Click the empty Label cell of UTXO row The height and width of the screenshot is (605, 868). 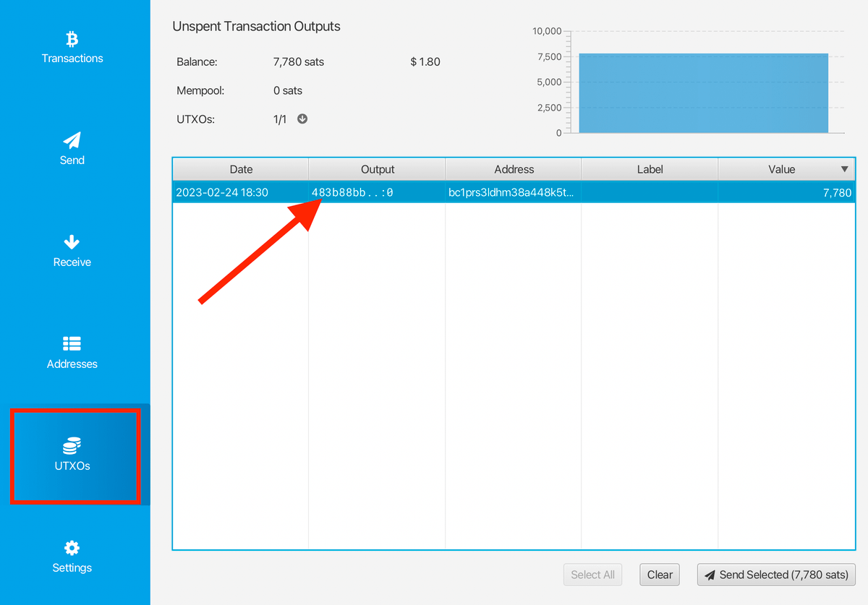pos(650,193)
